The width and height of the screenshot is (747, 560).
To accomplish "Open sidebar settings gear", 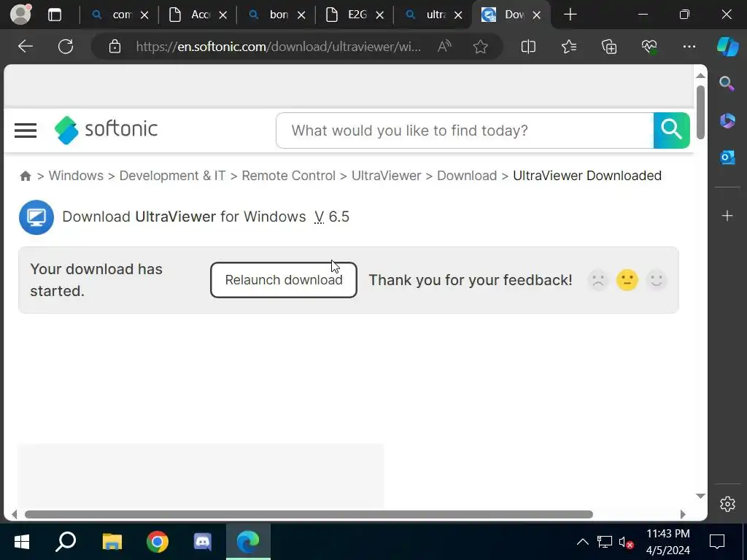I will [727, 504].
